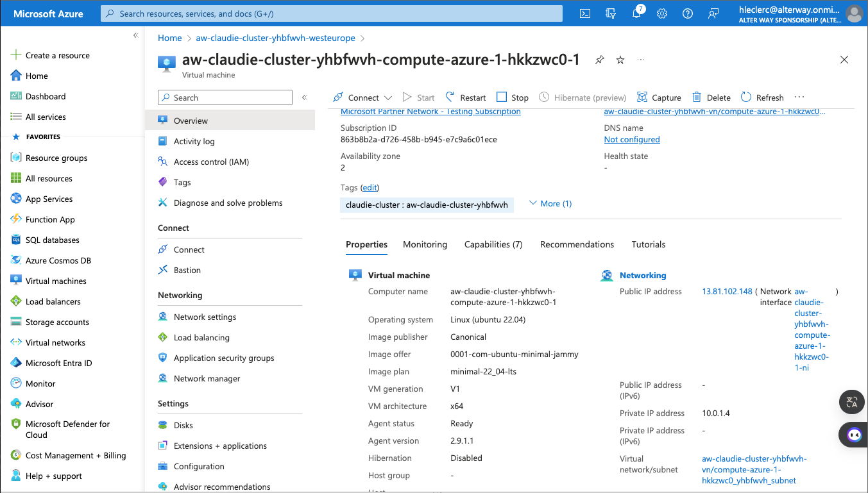Open Cloud Shell from the top bar
868x493 pixels.
click(x=585, y=13)
